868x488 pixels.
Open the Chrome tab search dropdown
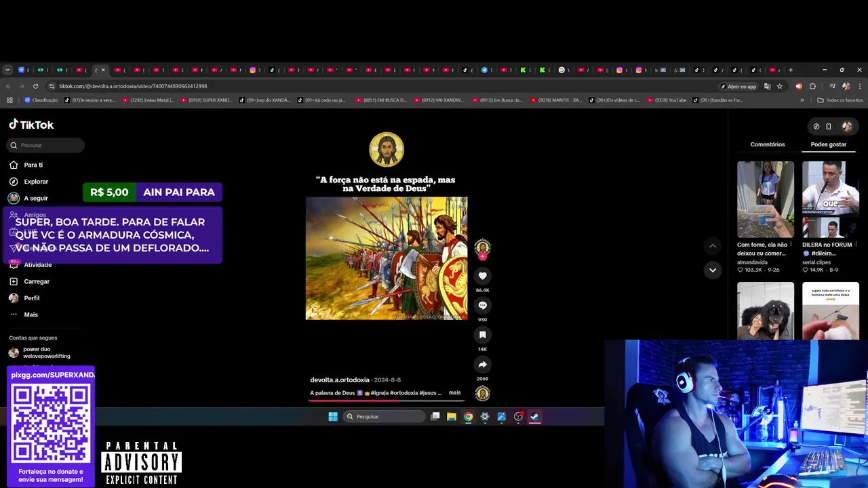pyautogui.click(x=7, y=70)
